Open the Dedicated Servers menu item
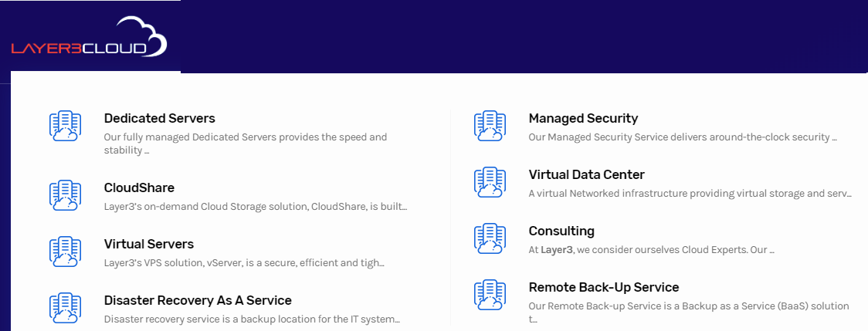The image size is (868, 331). tap(159, 118)
